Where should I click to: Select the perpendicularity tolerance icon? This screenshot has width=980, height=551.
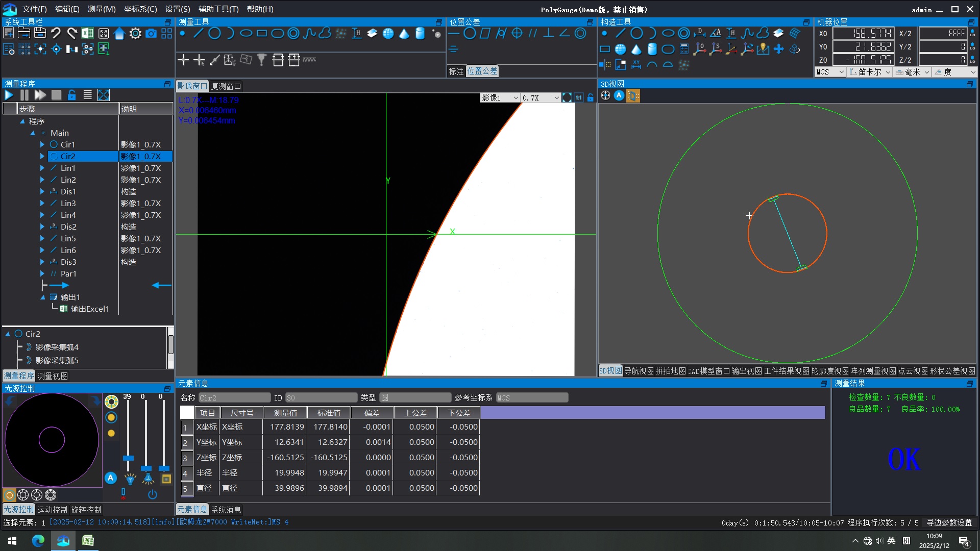[x=549, y=34]
